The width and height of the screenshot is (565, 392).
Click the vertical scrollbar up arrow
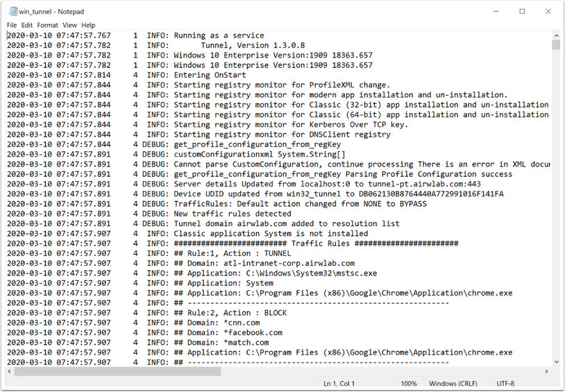(556, 35)
